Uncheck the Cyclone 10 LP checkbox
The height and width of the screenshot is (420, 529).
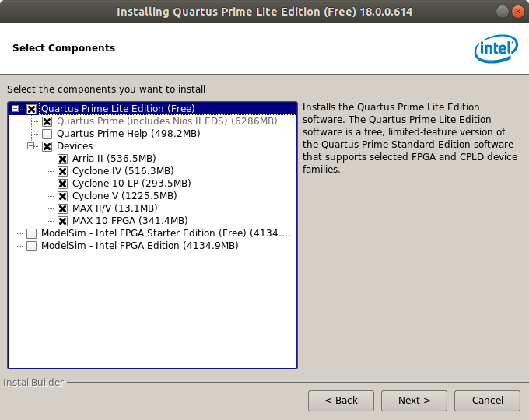(x=62, y=184)
